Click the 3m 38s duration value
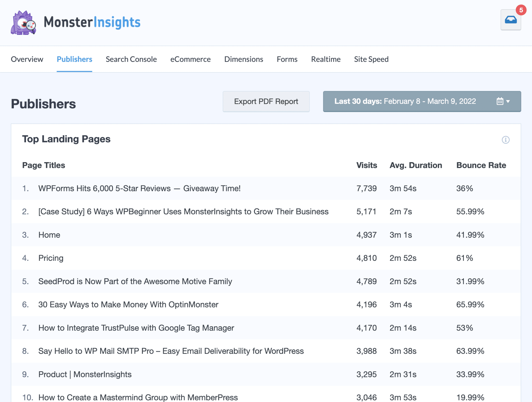The width and height of the screenshot is (532, 402). tap(403, 351)
